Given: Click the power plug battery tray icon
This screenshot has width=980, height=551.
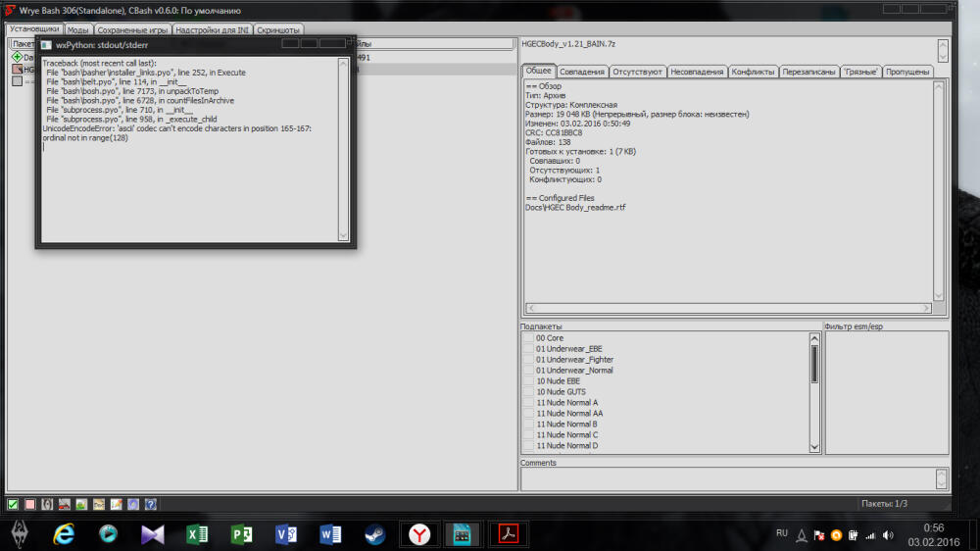Looking at the screenshot, I should (854, 535).
